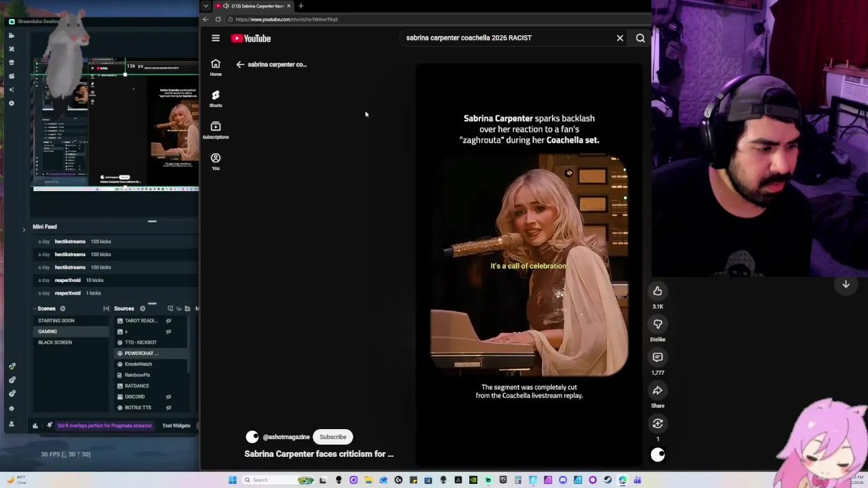Select the STARTING SOON scene in Streamlabs
Viewport: 868px width, 488px height.
pyautogui.click(x=71, y=321)
